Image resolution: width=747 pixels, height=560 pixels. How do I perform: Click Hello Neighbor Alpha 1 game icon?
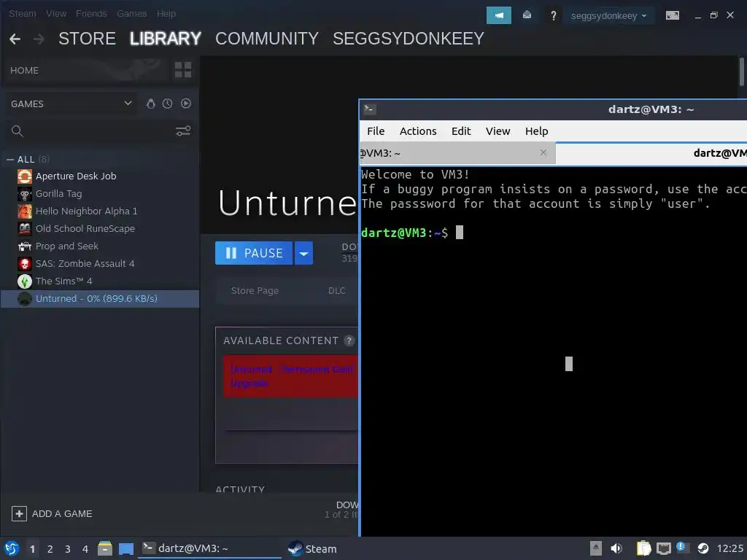25,211
